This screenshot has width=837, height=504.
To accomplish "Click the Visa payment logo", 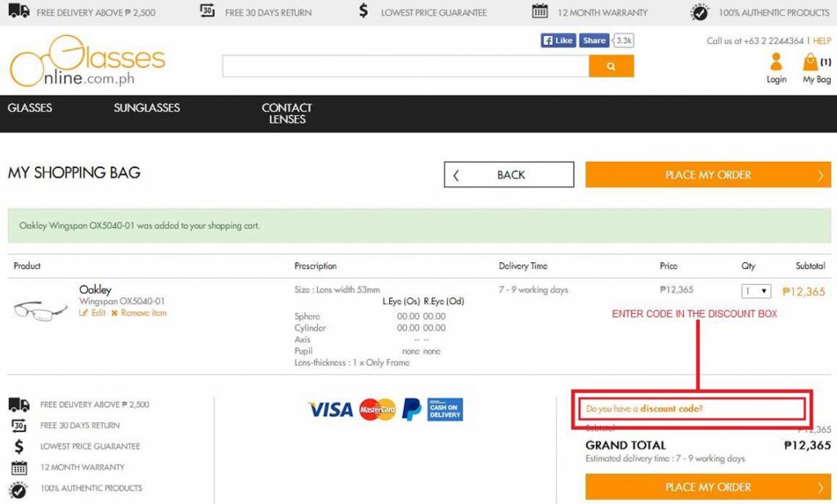I will tap(331, 409).
